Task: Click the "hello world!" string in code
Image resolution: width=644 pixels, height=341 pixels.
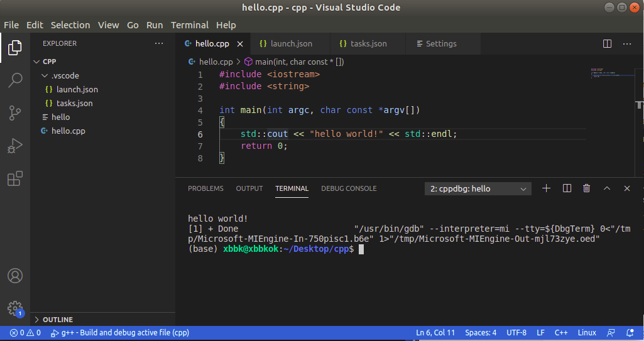Action: pos(346,134)
